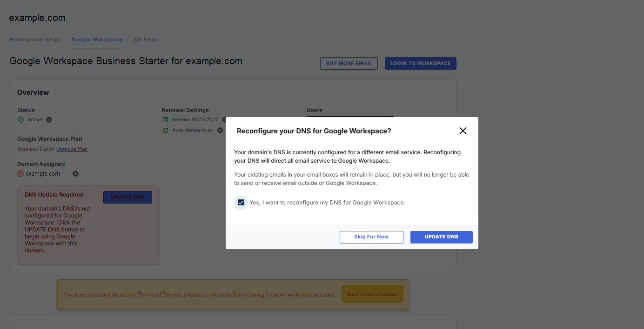Click the green Active status check icon
This screenshot has width=644, height=329.
[20, 120]
